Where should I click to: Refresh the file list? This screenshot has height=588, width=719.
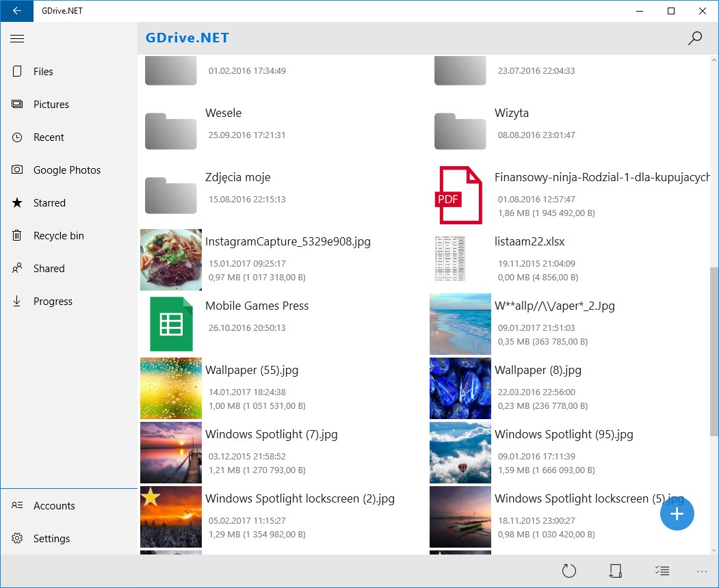point(568,571)
